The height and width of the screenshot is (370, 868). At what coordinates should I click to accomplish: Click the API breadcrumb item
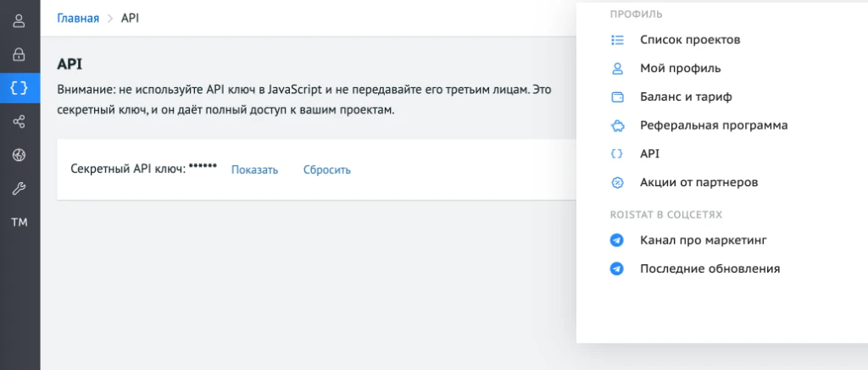130,18
